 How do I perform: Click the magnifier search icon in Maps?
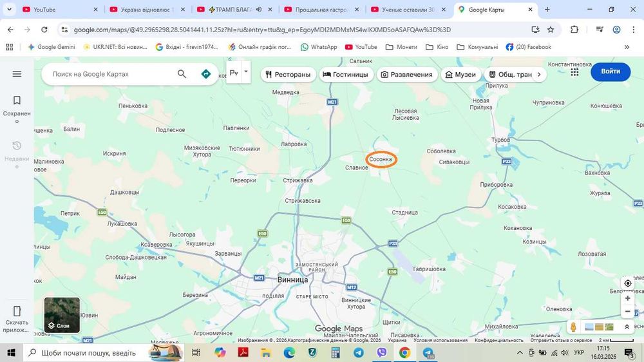coord(182,74)
